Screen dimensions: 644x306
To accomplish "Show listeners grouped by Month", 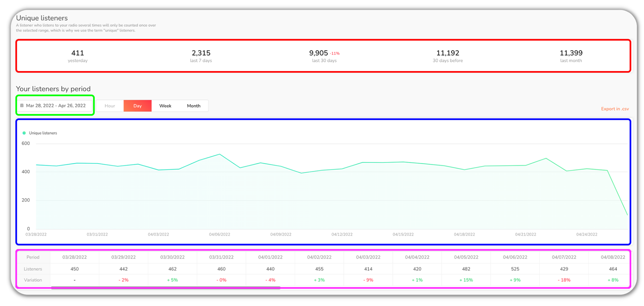I will 193,106.
